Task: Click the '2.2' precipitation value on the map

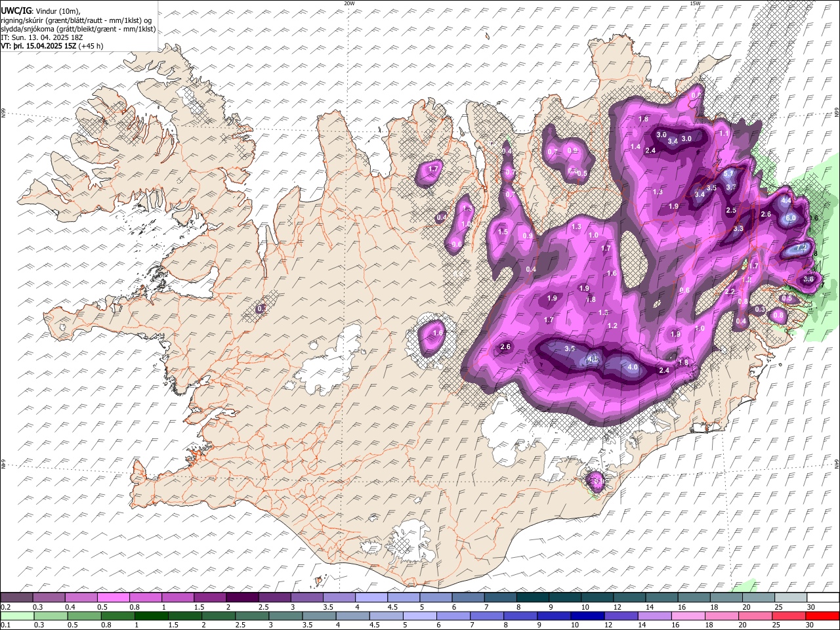Action: coord(730,292)
